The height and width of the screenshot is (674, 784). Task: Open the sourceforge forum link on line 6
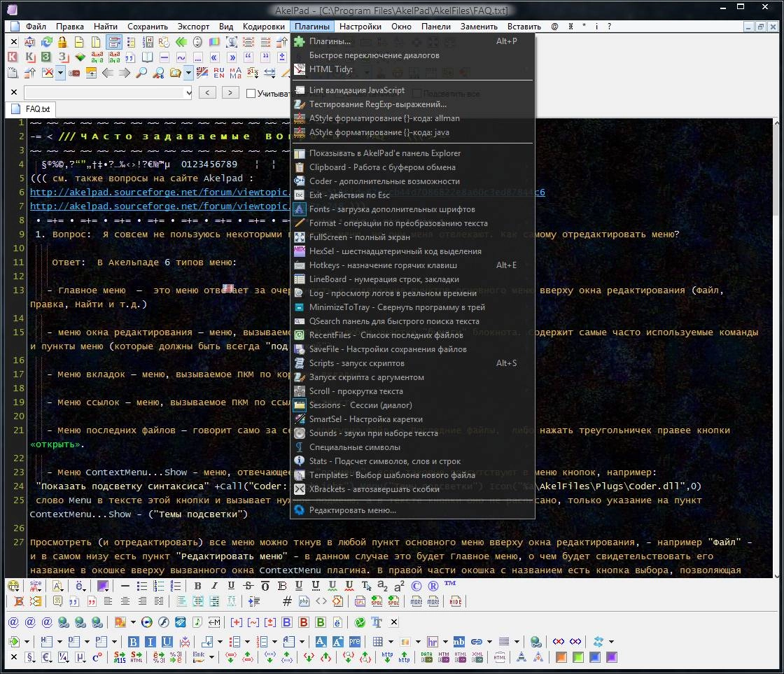160,192
